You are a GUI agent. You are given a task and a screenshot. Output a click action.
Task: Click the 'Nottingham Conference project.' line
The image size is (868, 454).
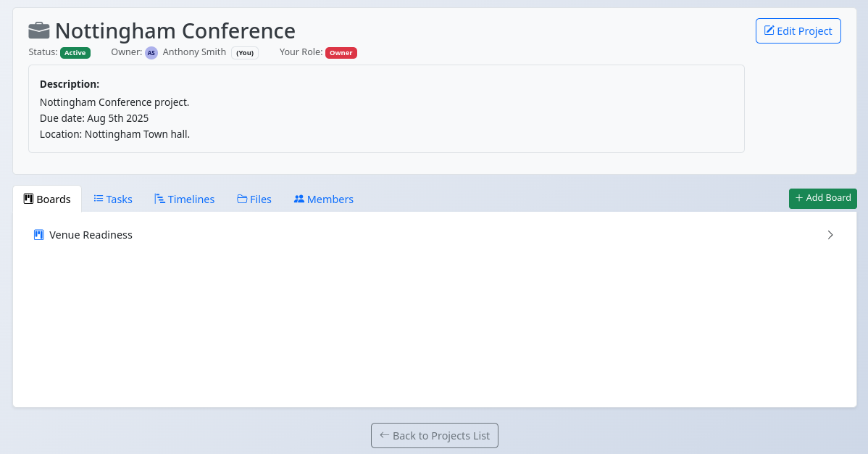tap(114, 102)
